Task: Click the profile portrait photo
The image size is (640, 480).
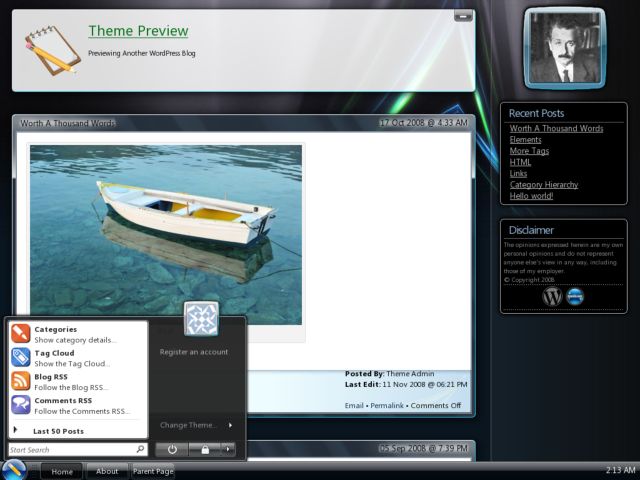Action: 564,48
